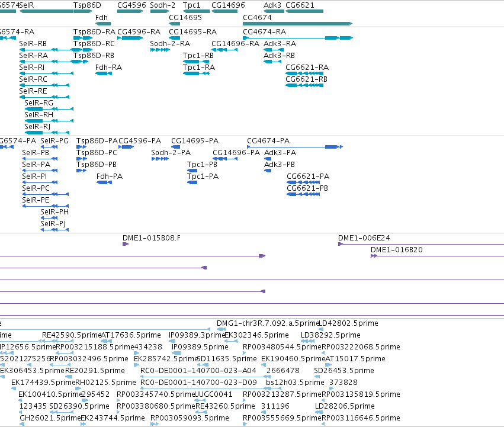Select transcript SelR-RJ
504x427 pixels.
47,133
